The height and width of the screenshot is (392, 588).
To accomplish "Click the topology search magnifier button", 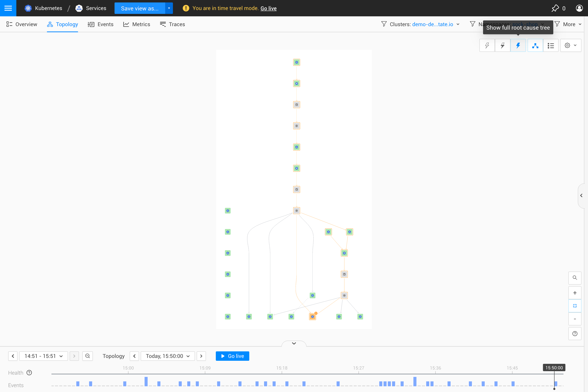I will pyautogui.click(x=575, y=278).
